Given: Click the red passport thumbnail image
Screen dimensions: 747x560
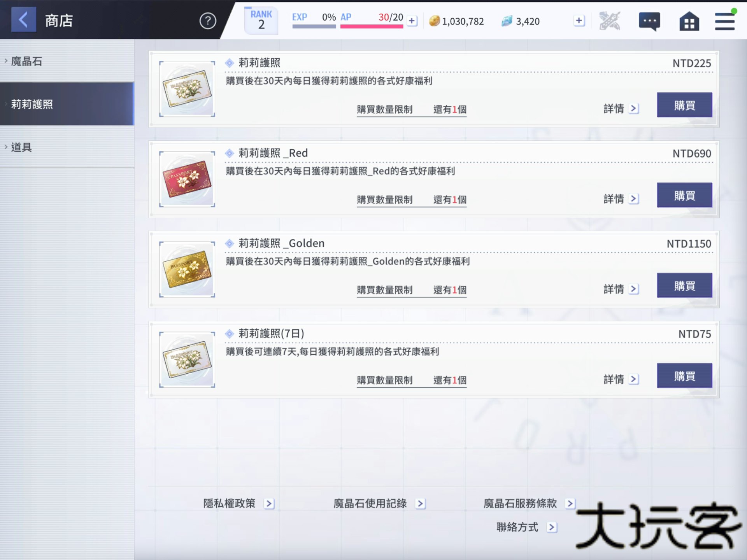Looking at the screenshot, I should point(187,179).
